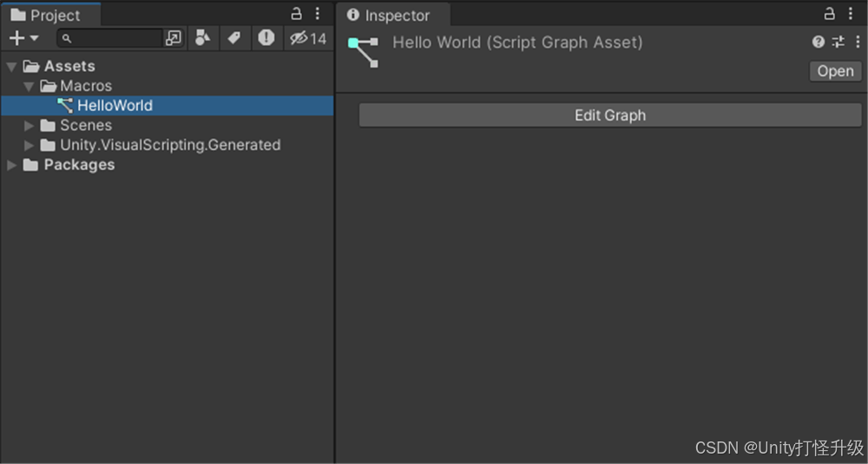868x464 pixels.
Task: Open the asset's three-dot context menu
Action: pyautogui.click(x=858, y=42)
